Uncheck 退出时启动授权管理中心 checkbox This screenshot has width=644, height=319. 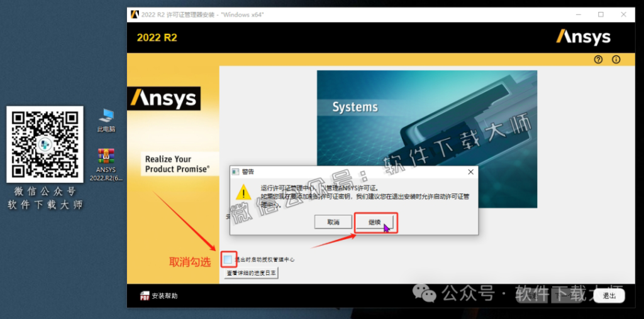click(x=228, y=259)
